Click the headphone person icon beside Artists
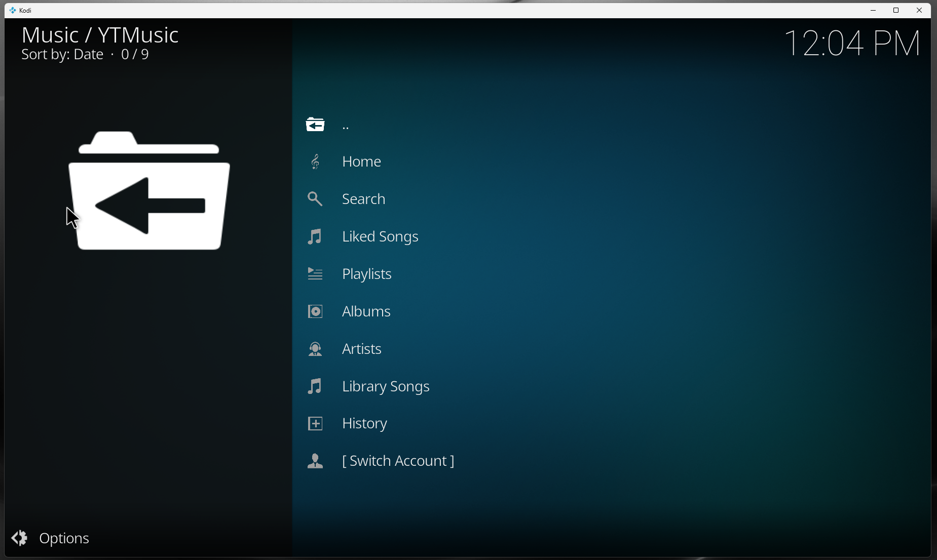The height and width of the screenshot is (560, 937). click(x=315, y=349)
